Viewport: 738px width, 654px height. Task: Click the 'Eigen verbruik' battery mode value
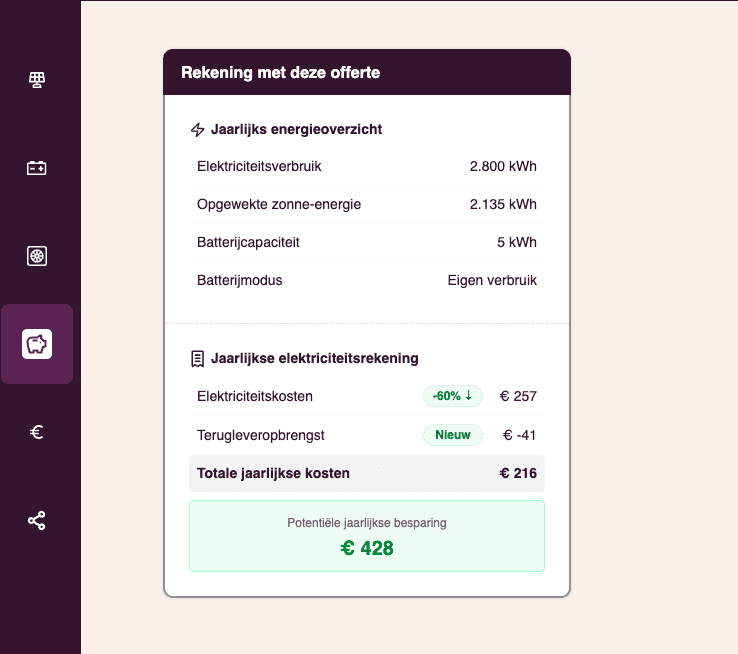492,280
